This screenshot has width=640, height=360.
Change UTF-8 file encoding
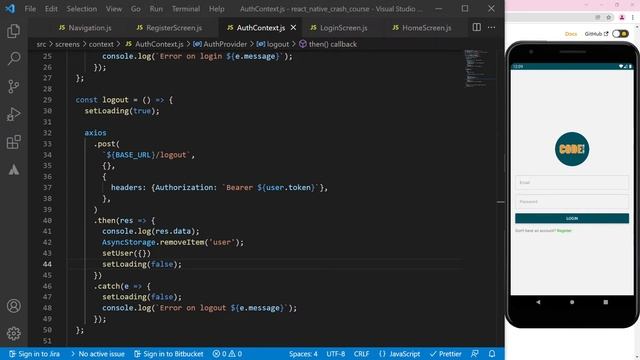pyautogui.click(x=336, y=354)
